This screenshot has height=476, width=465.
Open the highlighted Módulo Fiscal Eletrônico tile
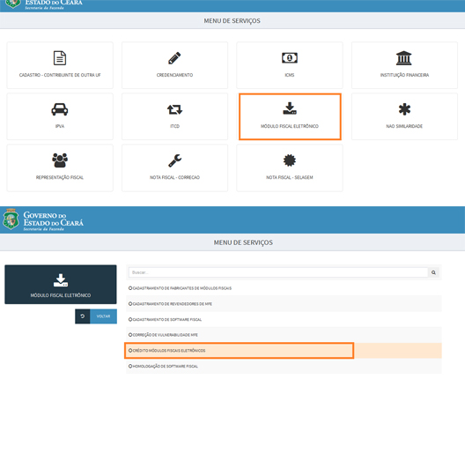290,116
